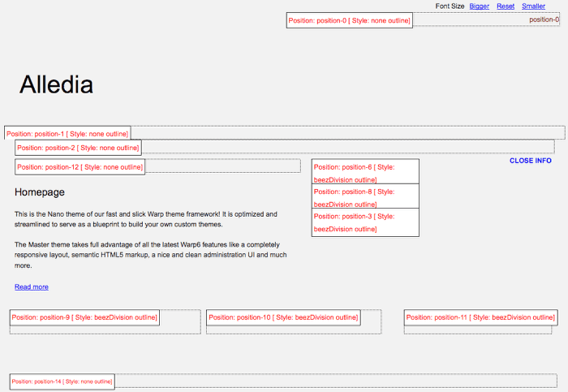Viewport: 568px width, 392px height.
Task: Select the Position: position-14 label
Action: [62, 381]
